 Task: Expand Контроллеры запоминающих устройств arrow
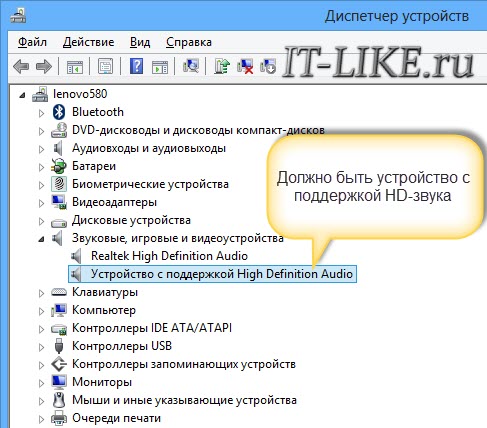click(41, 365)
